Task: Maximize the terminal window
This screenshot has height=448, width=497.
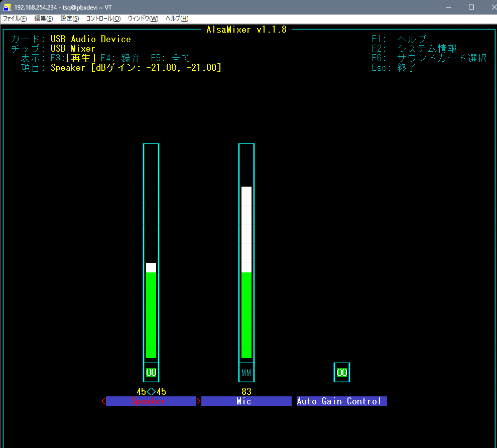Action: (x=471, y=7)
